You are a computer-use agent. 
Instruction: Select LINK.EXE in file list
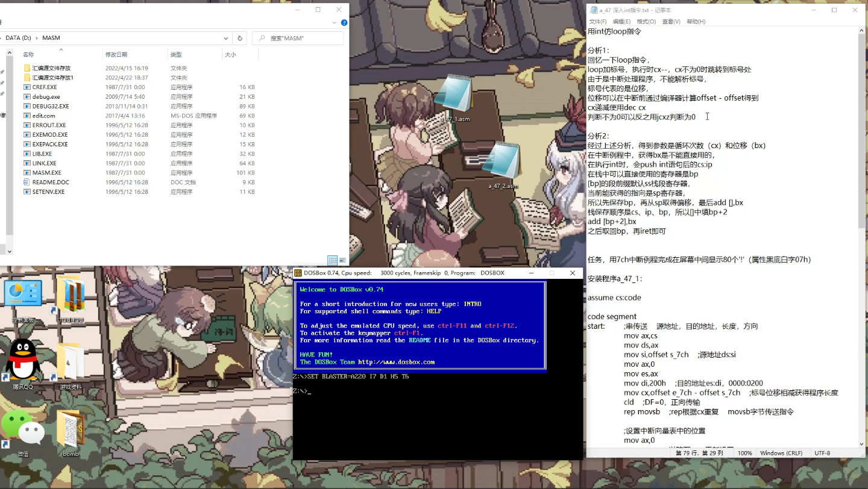pos(139,163)
